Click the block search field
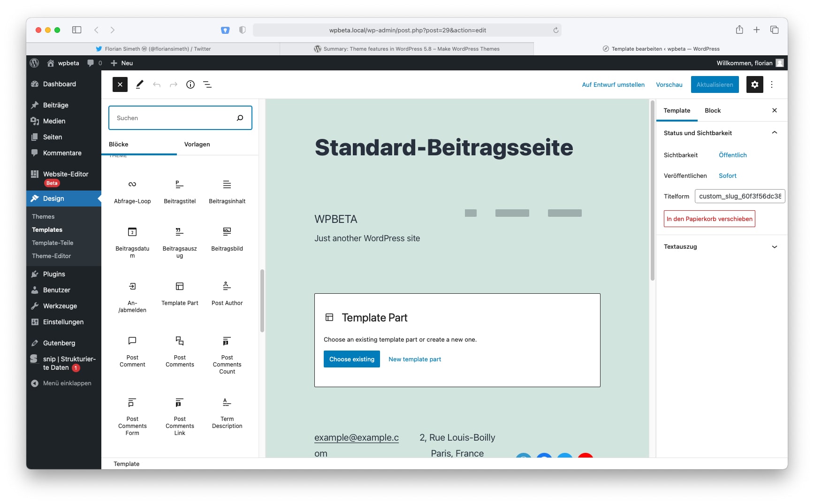This screenshot has width=814, height=504. pos(174,118)
